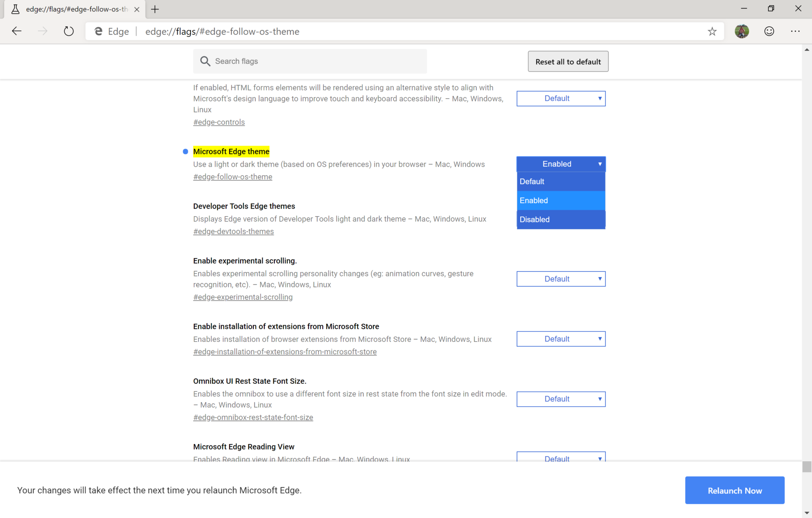Click Microsoft Edge Reading View heading
Screen dimensions: 812x518
click(244, 446)
